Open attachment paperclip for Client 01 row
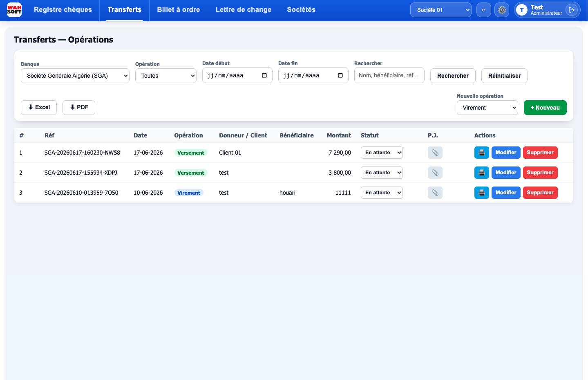Screen dimensions: 588x380 (435, 153)
